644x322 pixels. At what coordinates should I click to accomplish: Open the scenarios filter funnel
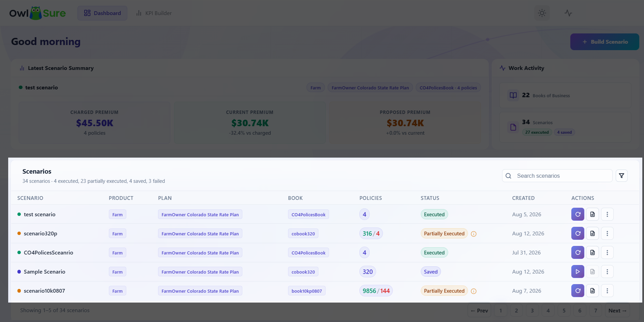tap(621, 176)
